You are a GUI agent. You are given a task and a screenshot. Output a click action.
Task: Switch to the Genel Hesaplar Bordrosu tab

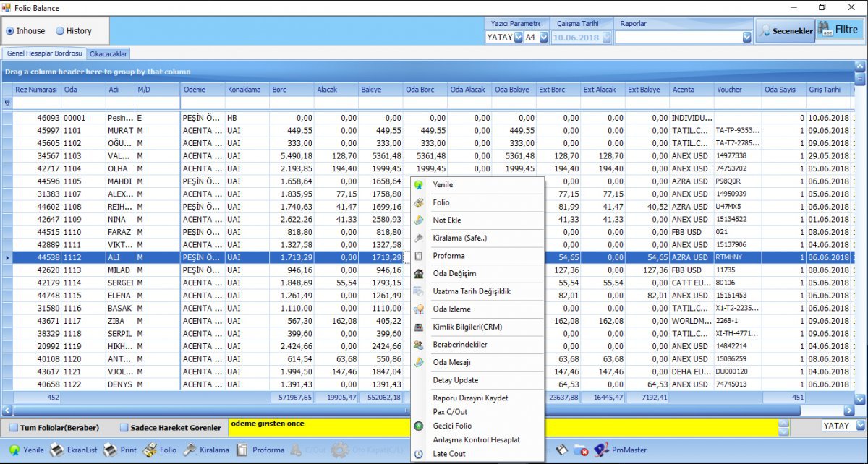click(x=45, y=53)
